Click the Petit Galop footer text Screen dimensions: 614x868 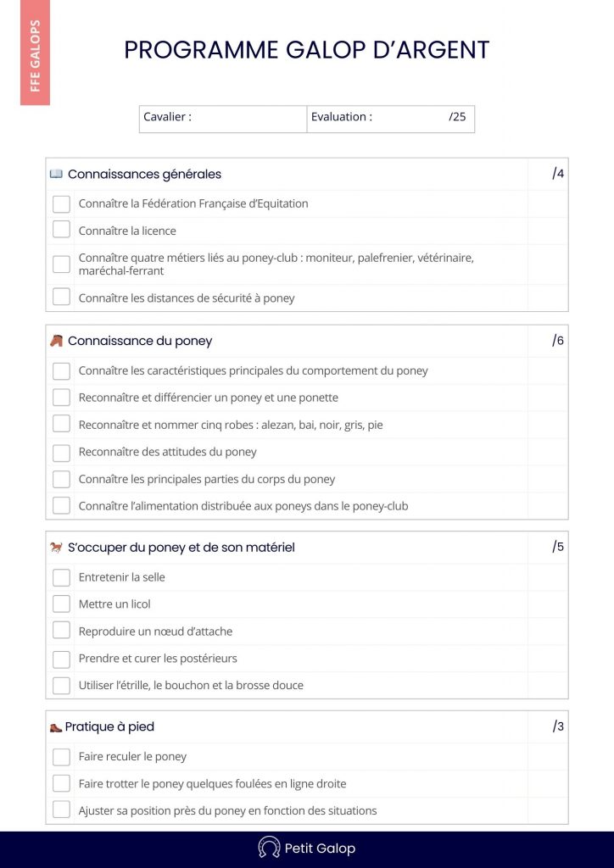click(x=320, y=848)
